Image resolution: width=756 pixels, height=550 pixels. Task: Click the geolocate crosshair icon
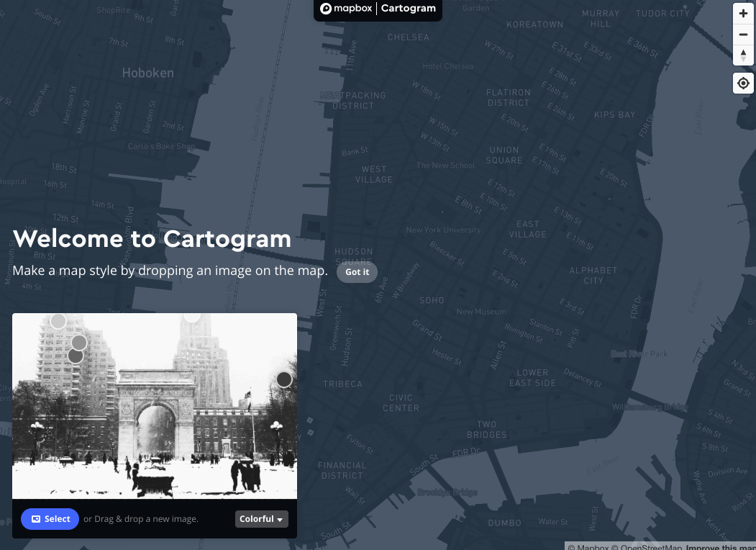tap(743, 83)
